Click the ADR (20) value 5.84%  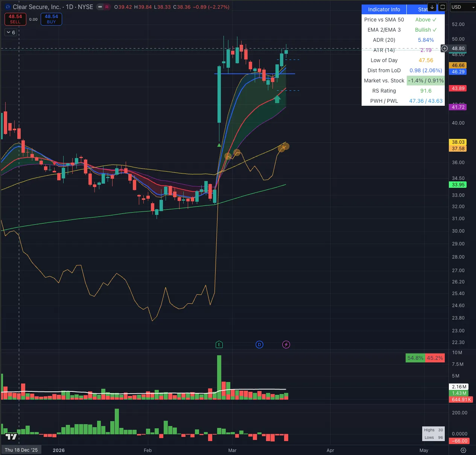click(x=426, y=40)
